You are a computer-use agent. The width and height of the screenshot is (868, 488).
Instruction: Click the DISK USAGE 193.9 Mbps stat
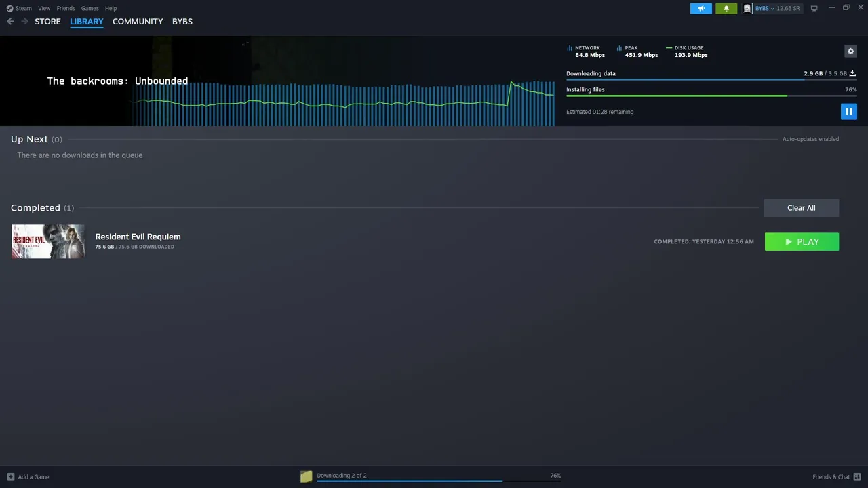pos(687,52)
